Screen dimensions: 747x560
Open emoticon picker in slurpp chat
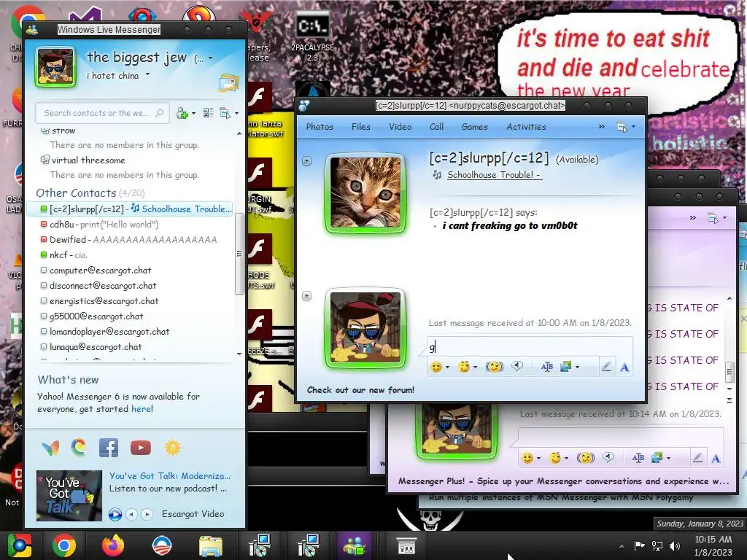point(436,367)
